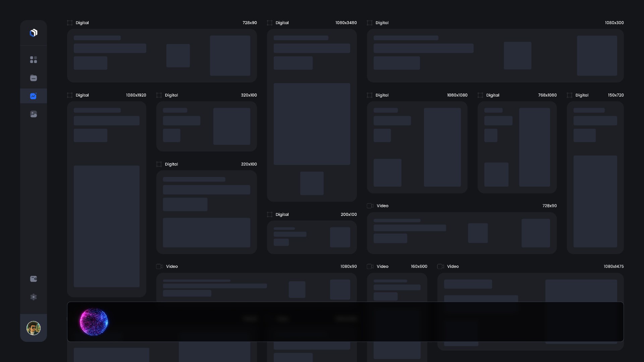Click camera icon beside Video 728x90

[x=370, y=206]
